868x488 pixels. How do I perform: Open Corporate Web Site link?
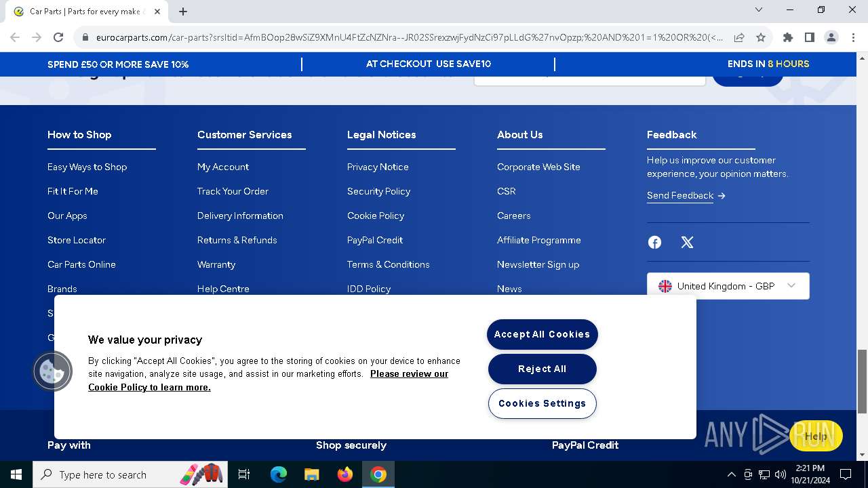click(x=538, y=167)
